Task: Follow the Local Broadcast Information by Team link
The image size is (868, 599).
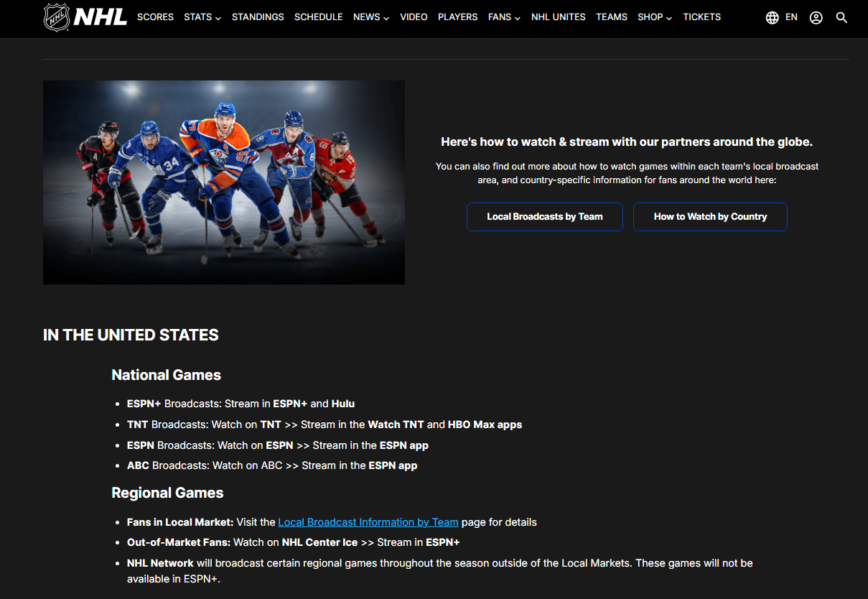Action: point(368,522)
